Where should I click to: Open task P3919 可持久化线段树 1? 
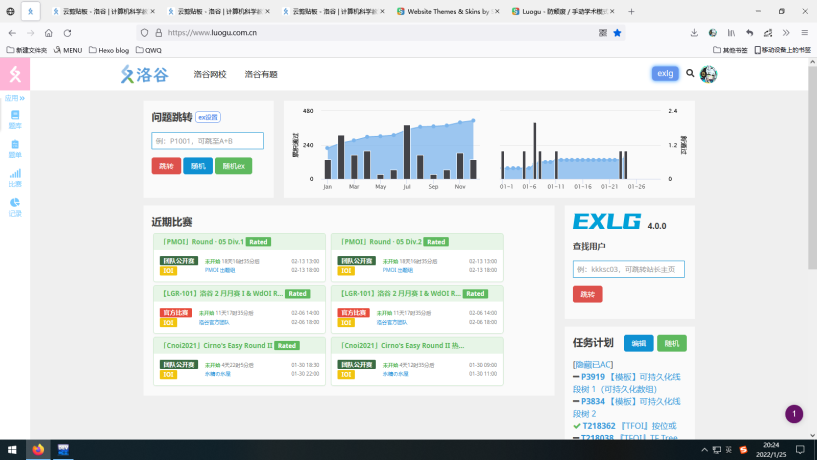pos(627,383)
